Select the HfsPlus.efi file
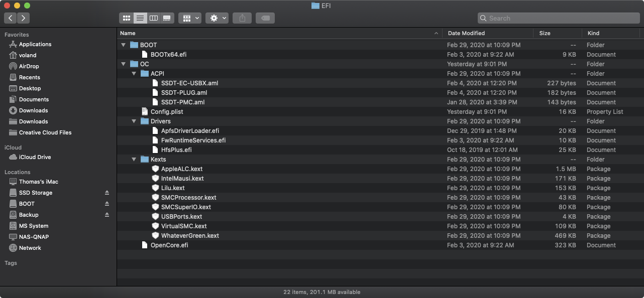Screen dimensions: 644x298 point(380,150)
